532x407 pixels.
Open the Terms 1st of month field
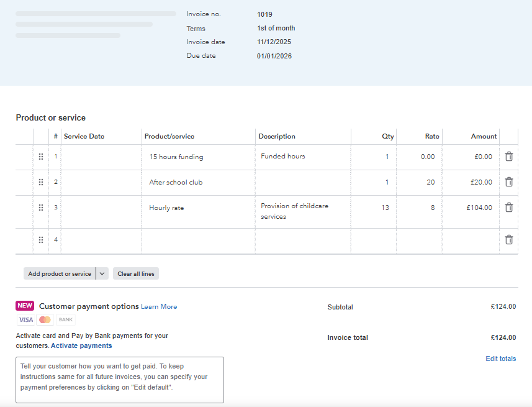276,29
